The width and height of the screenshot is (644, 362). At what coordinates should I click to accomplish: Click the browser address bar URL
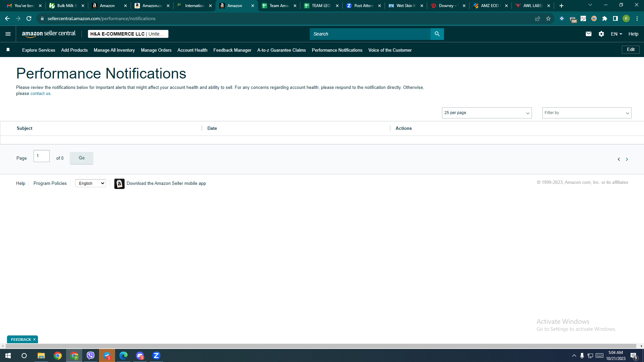pos(101,18)
